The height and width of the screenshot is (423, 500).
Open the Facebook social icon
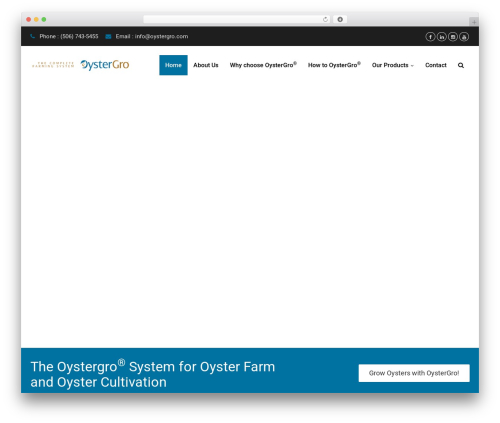click(x=430, y=37)
